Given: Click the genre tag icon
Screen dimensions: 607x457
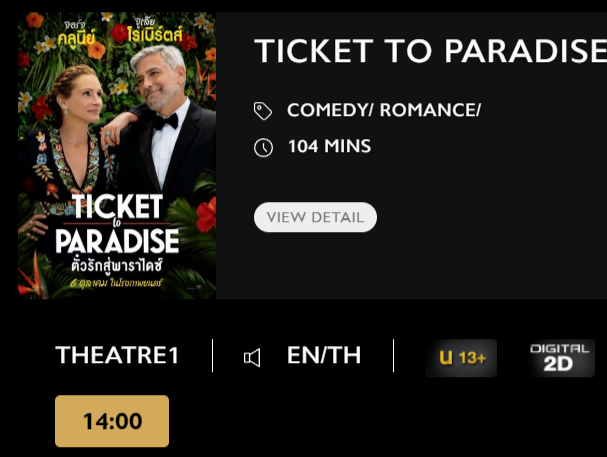Looking at the screenshot, I should tap(263, 111).
